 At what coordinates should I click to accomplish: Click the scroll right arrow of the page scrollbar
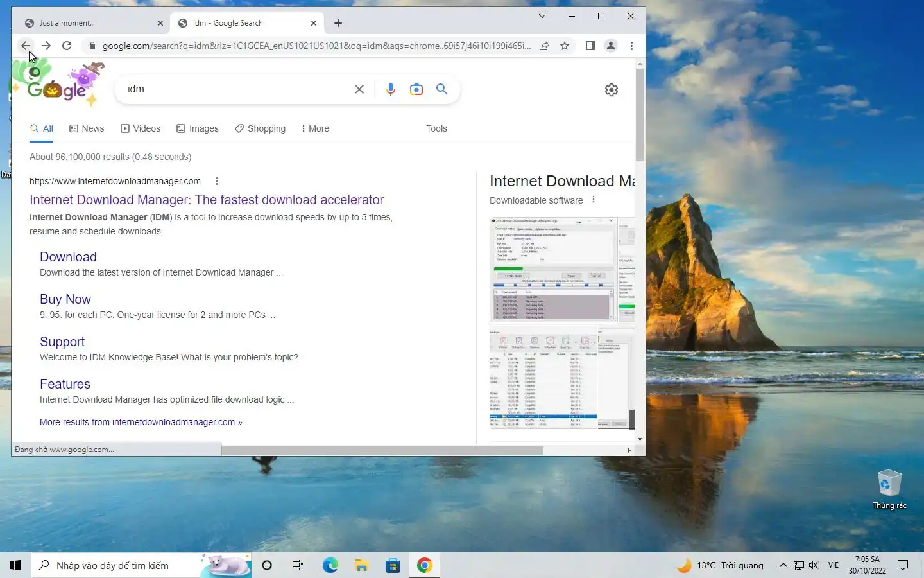click(x=629, y=450)
